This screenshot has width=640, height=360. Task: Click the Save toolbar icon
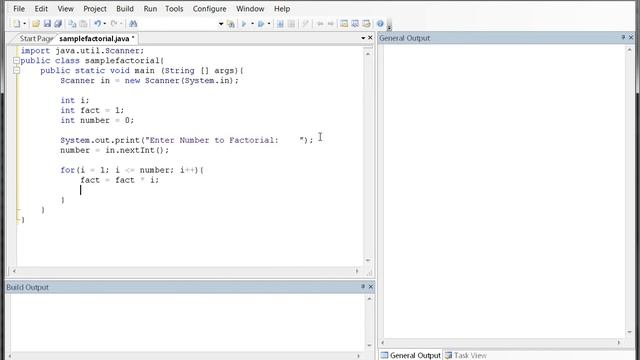click(x=47, y=24)
